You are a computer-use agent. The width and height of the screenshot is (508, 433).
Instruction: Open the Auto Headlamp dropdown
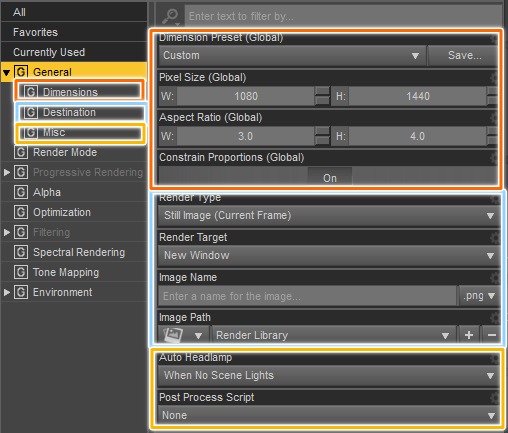pyautogui.click(x=329, y=376)
